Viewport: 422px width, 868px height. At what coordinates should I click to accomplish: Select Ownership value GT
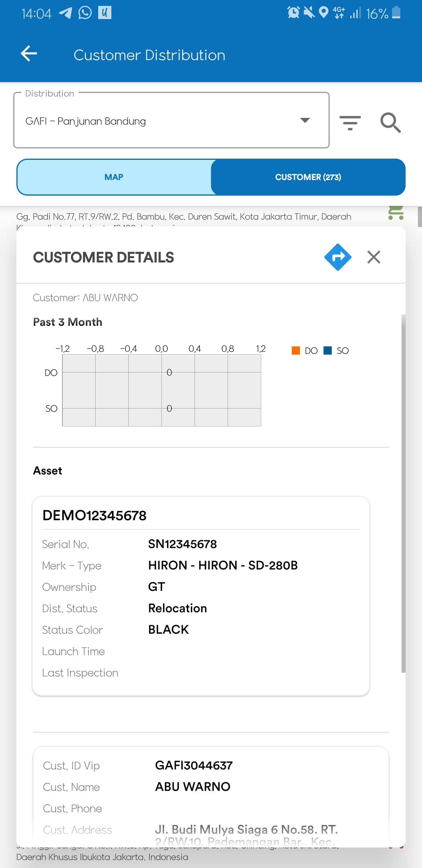point(156,587)
